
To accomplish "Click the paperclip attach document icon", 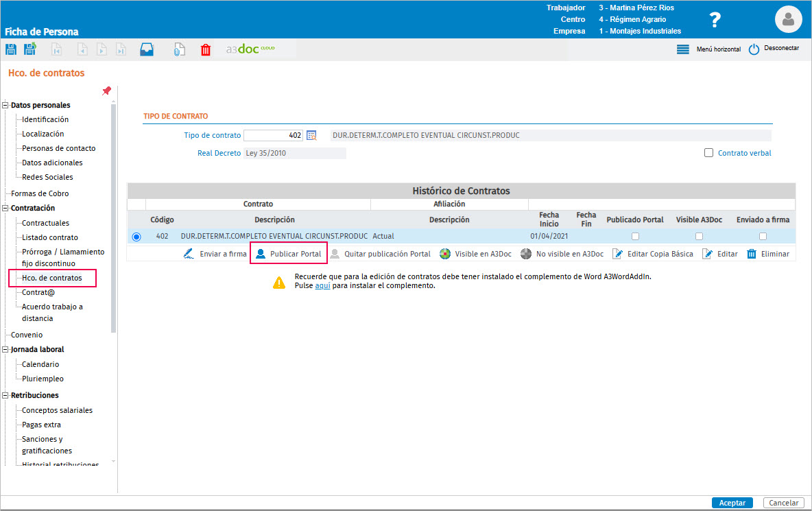I will (179, 49).
